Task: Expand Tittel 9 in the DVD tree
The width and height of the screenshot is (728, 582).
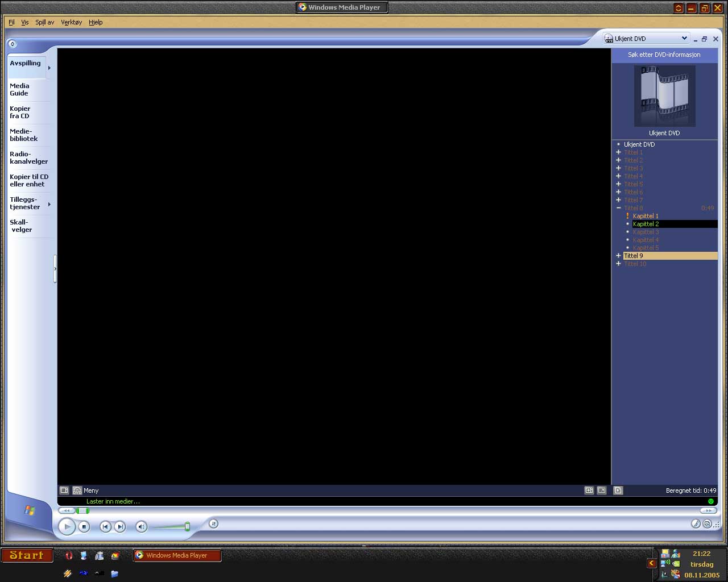Action: tap(618, 256)
